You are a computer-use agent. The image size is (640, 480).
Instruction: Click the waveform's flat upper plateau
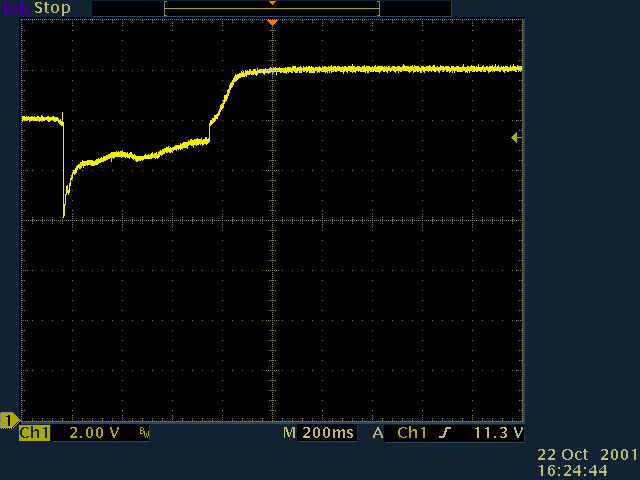click(x=400, y=69)
